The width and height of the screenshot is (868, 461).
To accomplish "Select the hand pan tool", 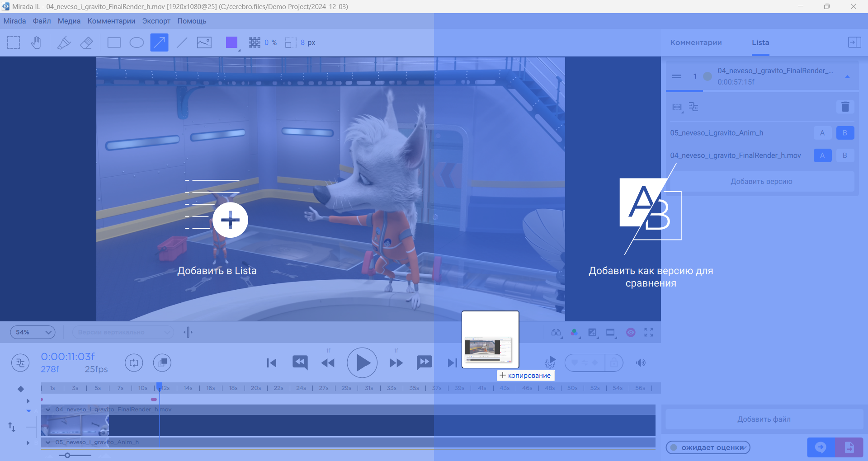I will (x=36, y=42).
